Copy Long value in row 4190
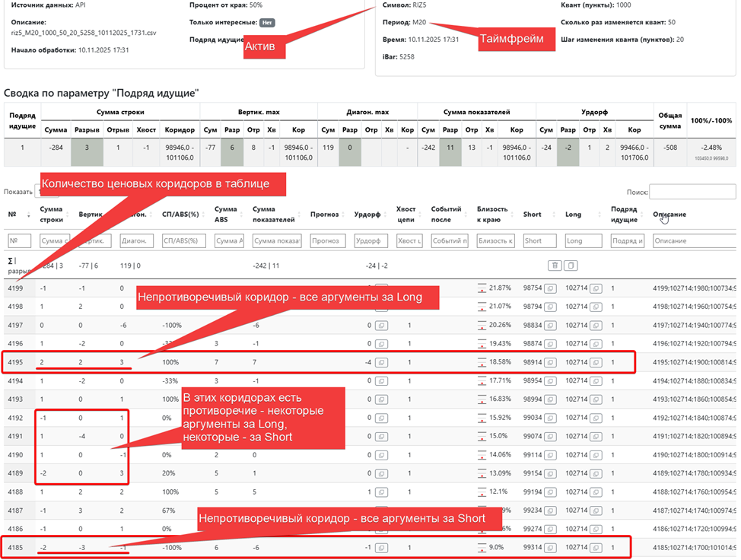Screen dimensions: 741x560 596,454
